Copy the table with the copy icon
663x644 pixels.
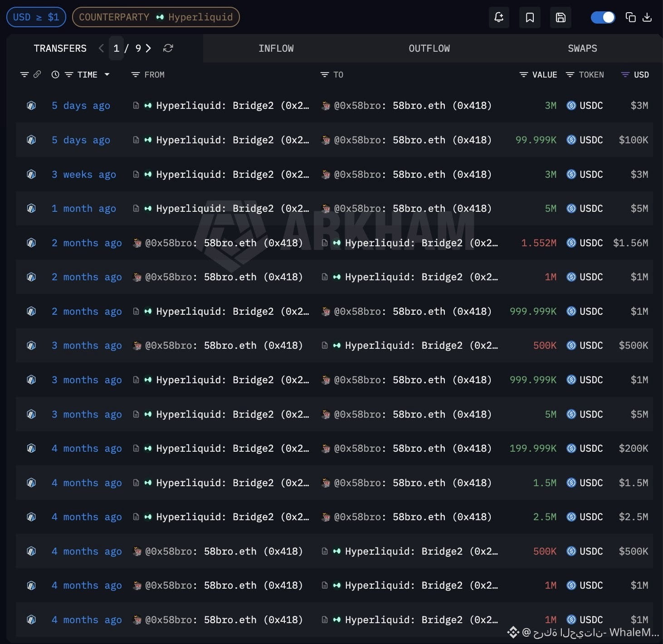click(630, 17)
